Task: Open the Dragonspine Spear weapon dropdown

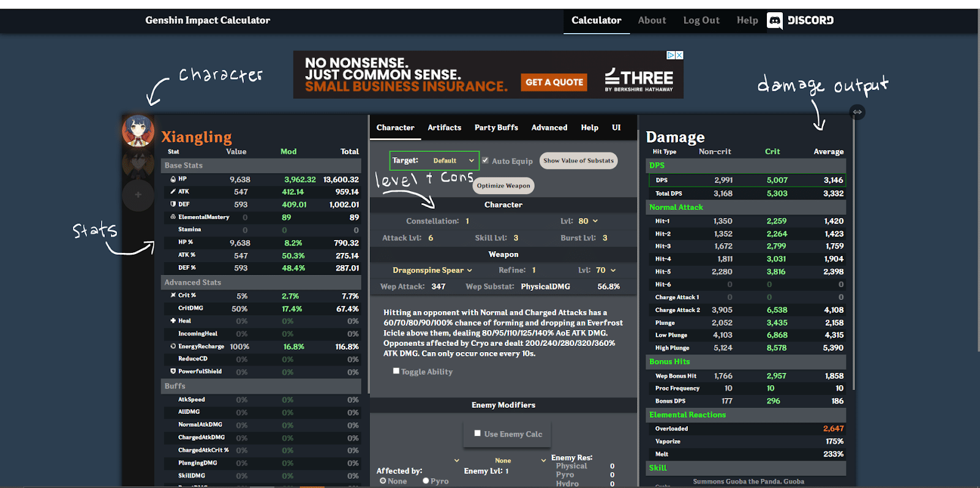Action: [432, 270]
